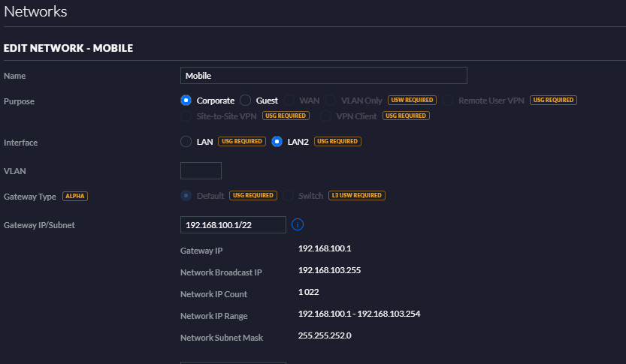626x364 pixels.
Task: Click the Name field containing Mobile
Action: [x=324, y=75]
